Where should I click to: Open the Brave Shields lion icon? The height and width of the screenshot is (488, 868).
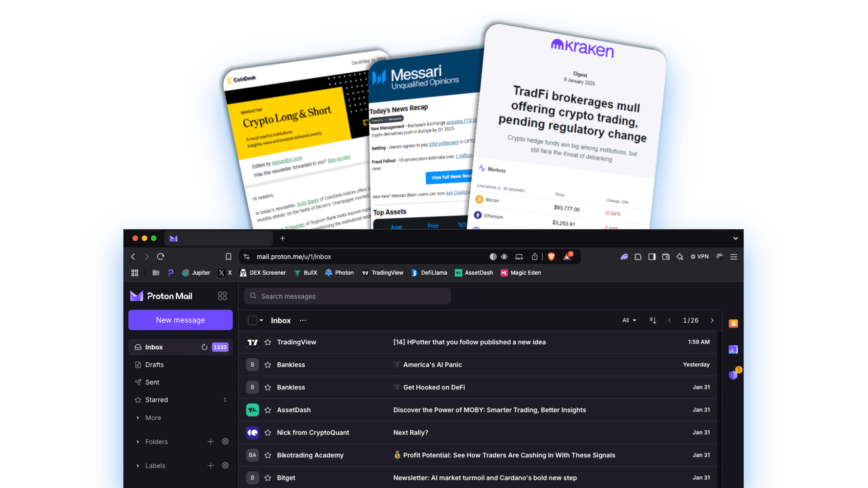551,257
